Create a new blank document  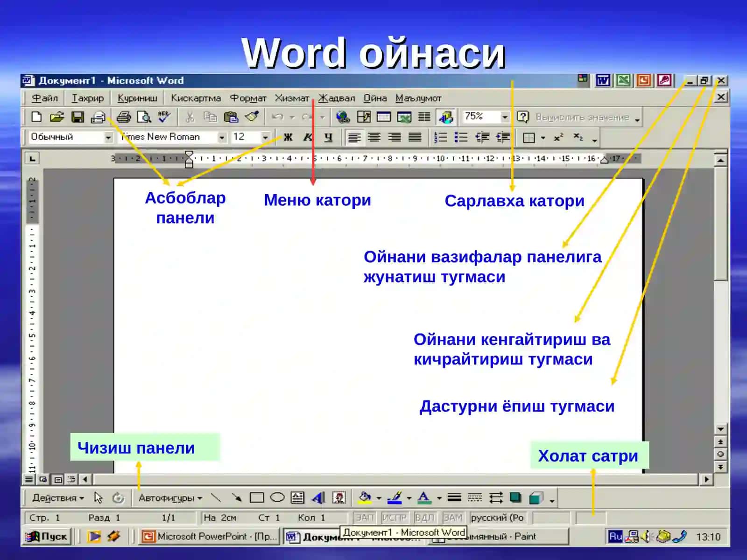(36, 117)
